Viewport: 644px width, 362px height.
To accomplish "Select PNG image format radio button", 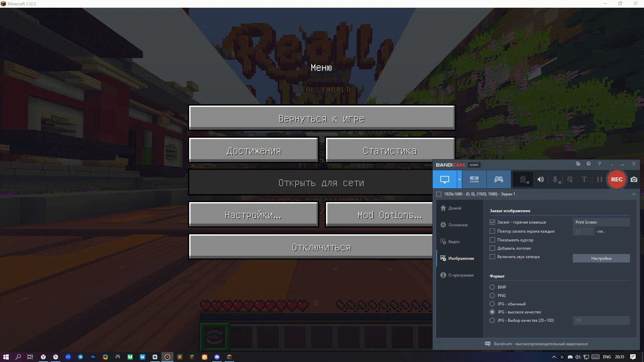I will [x=492, y=295].
